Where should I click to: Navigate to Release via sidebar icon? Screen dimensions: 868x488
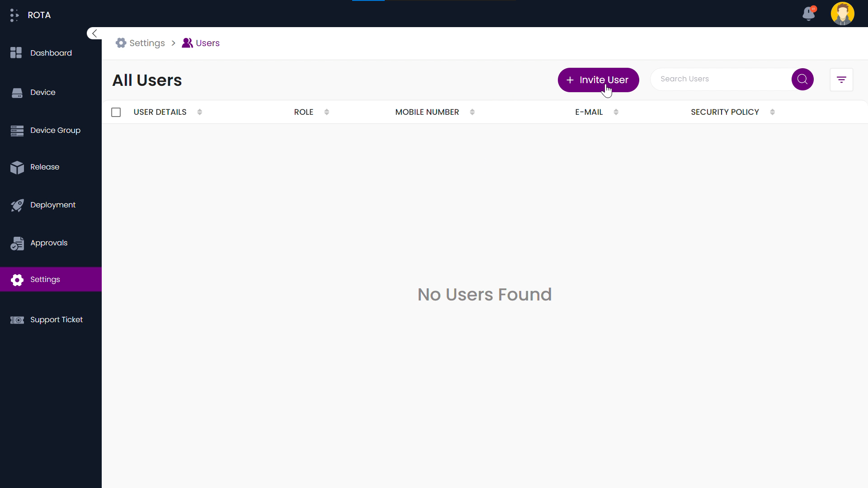(x=17, y=167)
